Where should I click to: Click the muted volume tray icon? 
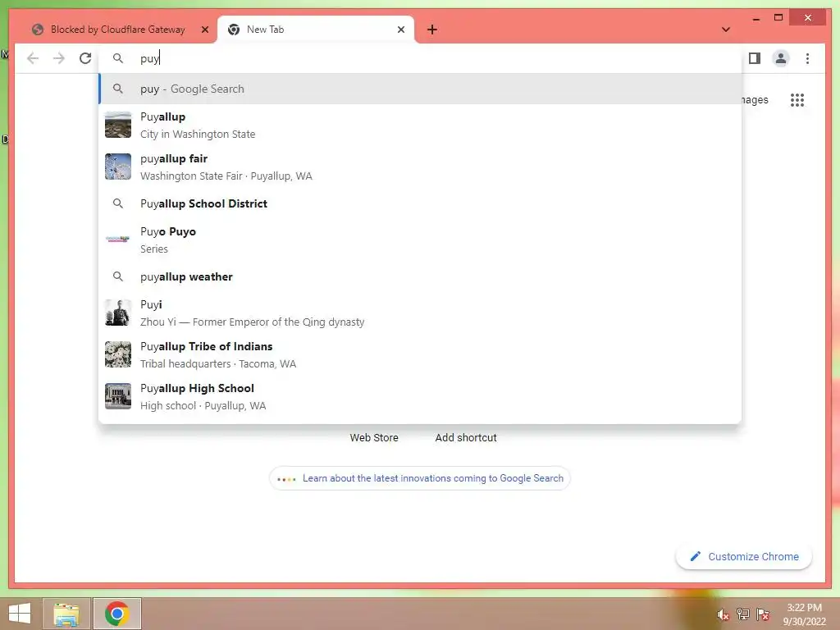[723, 614]
